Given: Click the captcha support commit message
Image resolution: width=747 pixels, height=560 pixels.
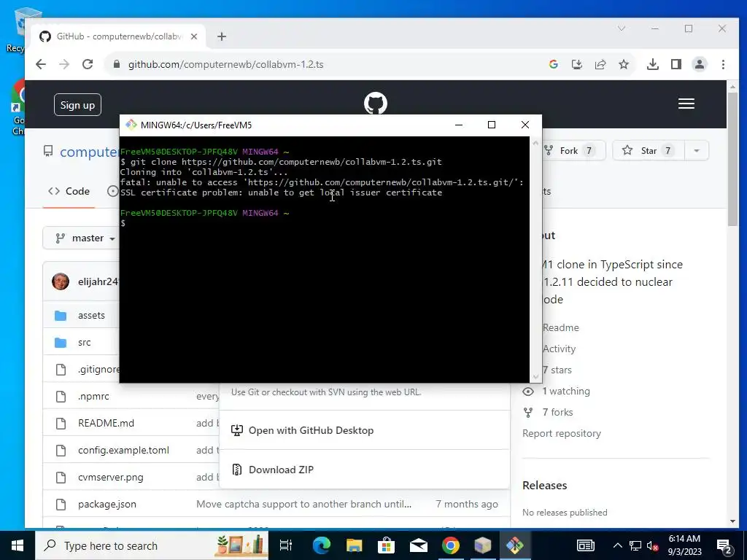Looking at the screenshot, I should point(304,505).
